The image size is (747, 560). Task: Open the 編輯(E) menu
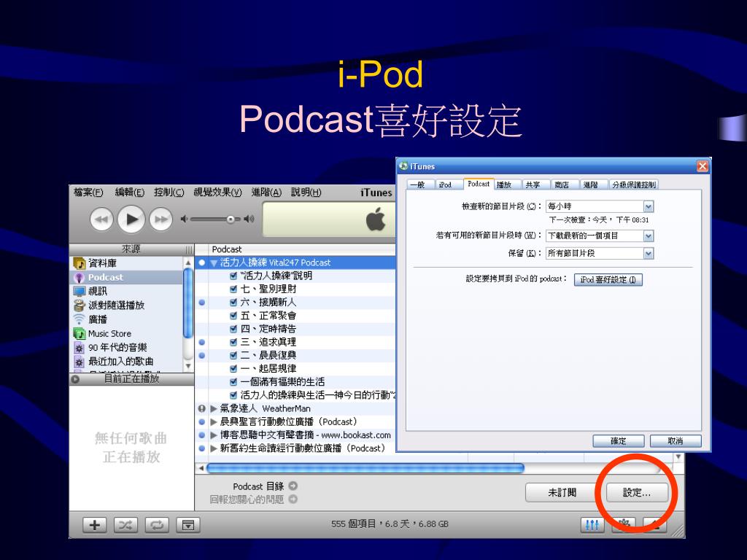(x=130, y=192)
